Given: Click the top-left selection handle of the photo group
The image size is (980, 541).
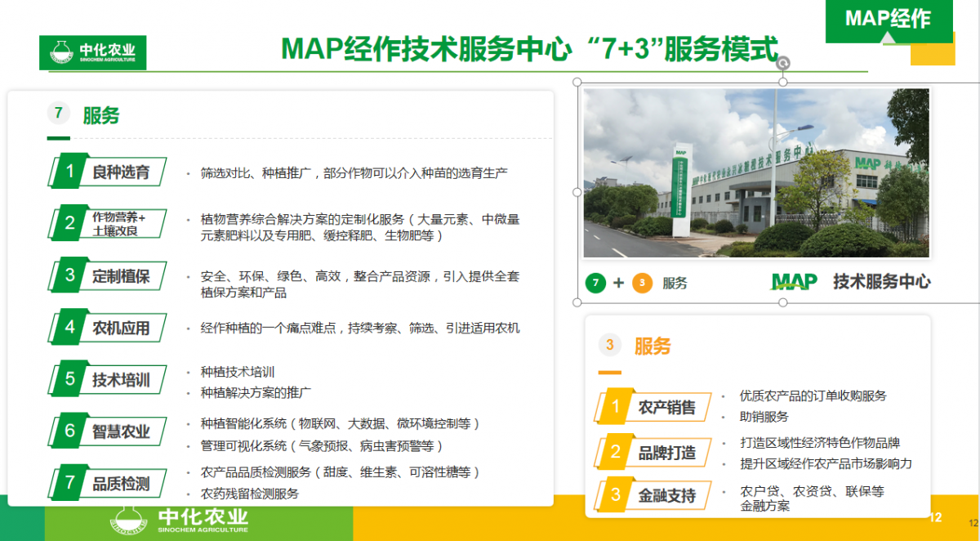Looking at the screenshot, I should [577, 82].
